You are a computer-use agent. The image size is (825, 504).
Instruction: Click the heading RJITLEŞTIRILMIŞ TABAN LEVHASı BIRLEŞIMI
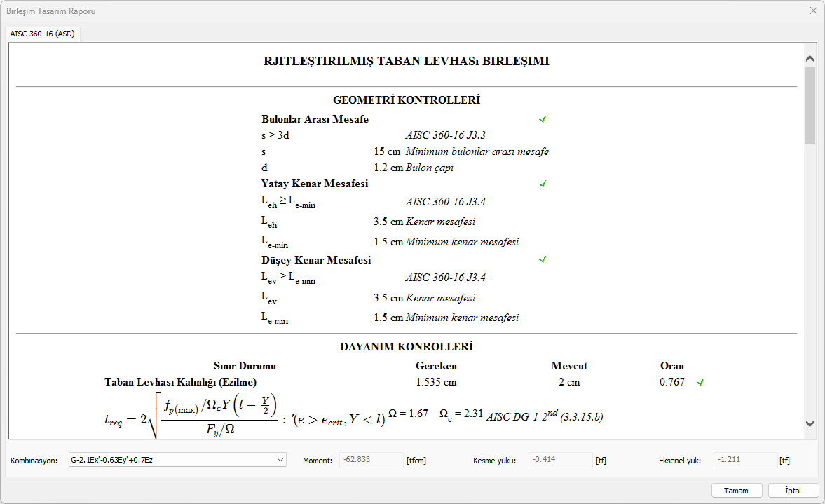pos(406,61)
